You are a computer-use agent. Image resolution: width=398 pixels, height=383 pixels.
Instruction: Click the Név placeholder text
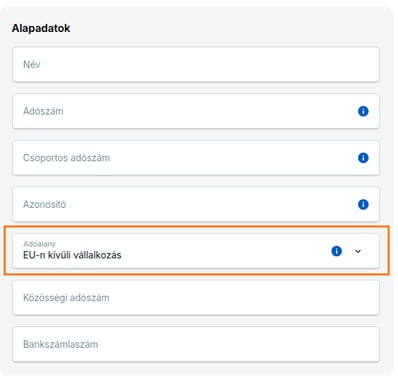coord(32,64)
